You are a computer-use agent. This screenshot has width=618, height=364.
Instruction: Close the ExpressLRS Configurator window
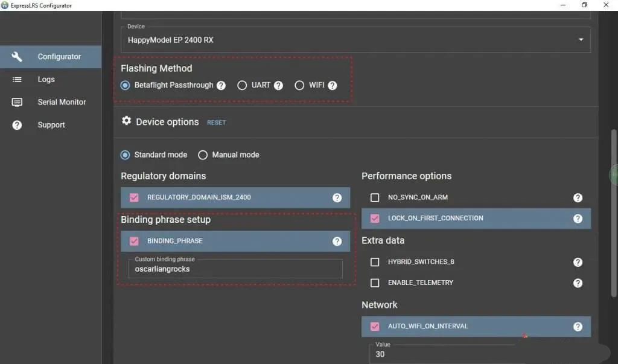tap(606, 5)
